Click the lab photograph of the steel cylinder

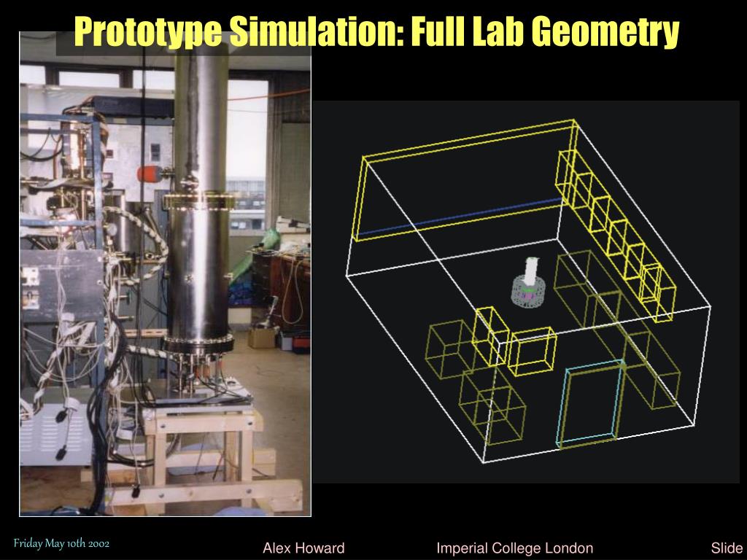pos(166,274)
